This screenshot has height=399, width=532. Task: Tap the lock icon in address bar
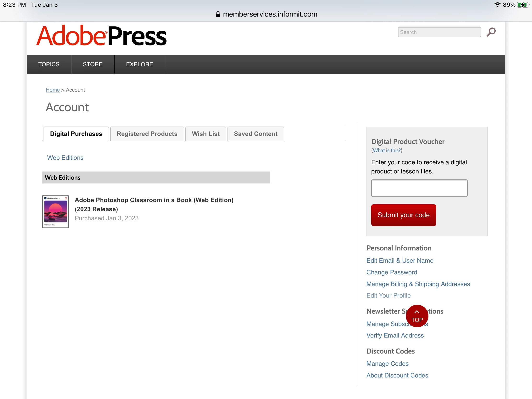(x=218, y=14)
